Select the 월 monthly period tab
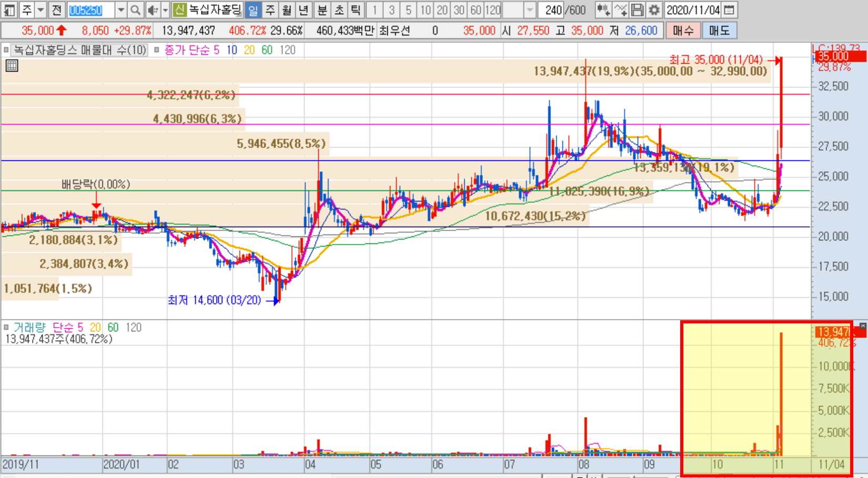This screenshot has height=478, width=868. 287,9
